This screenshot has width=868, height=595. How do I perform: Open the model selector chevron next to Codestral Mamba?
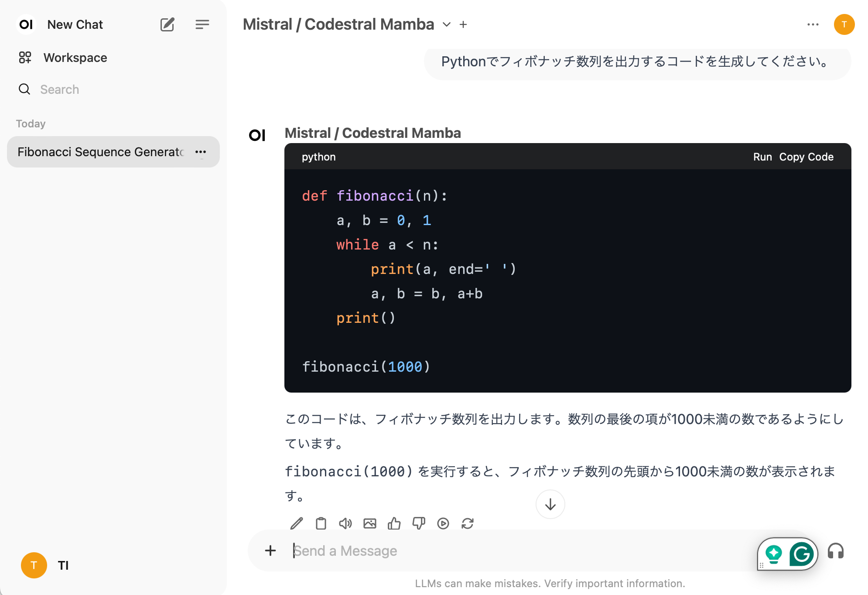coord(446,25)
